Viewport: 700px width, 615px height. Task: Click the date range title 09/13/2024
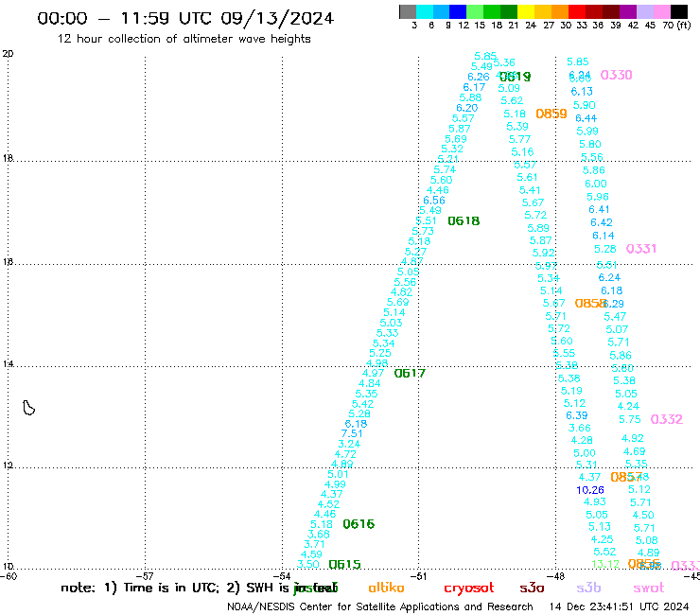[277, 18]
